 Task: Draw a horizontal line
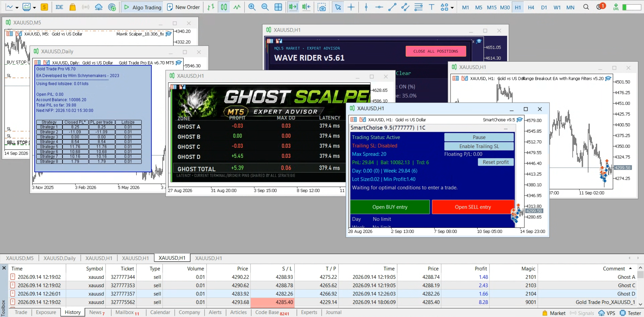(x=379, y=7)
